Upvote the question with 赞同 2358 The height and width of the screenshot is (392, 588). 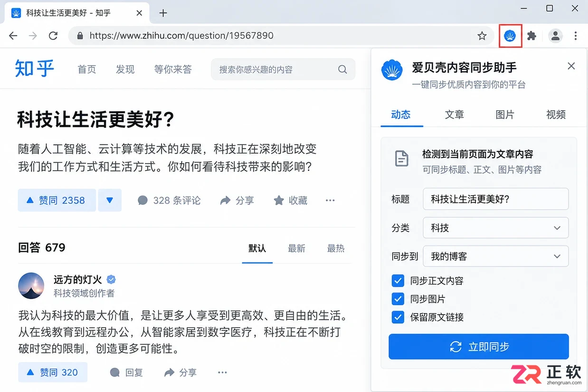pyautogui.click(x=57, y=200)
